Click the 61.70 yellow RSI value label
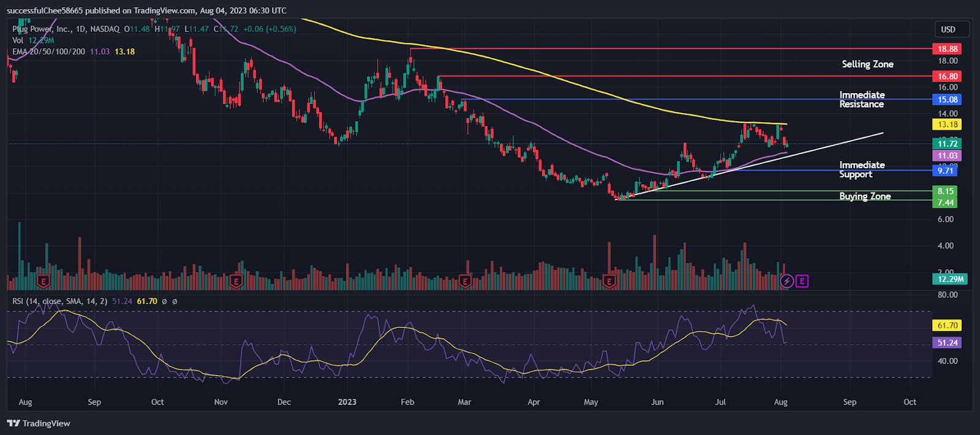The width and height of the screenshot is (980, 435). pyautogui.click(x=947, y=325)
